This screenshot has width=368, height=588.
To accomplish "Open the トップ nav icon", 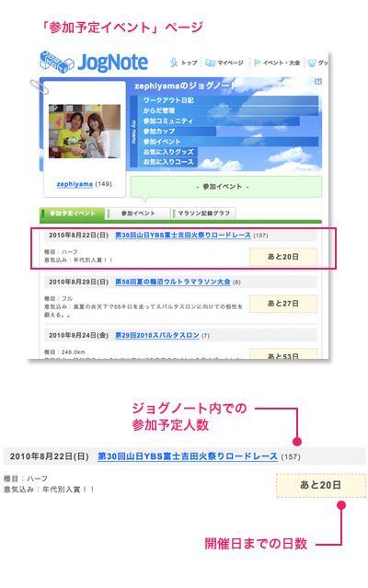I will 174,63.
